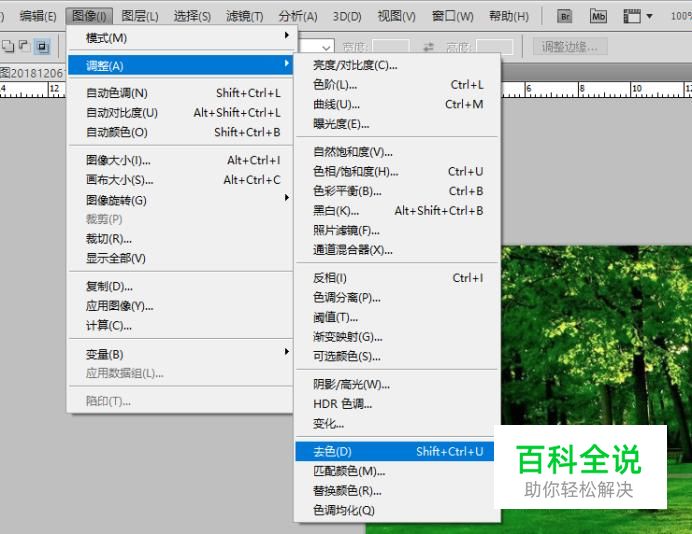Open the Layer (图层) menu
This screenshot has width=692, height=534.
click(x=139, y=16)
